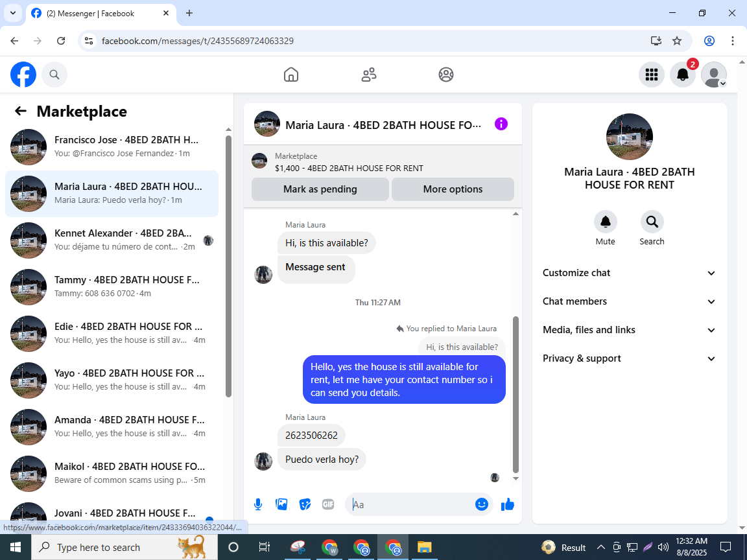The width and height of the screenshot is (747, 560).
Task: Expand Chat members section
Action: pos(629,301)
